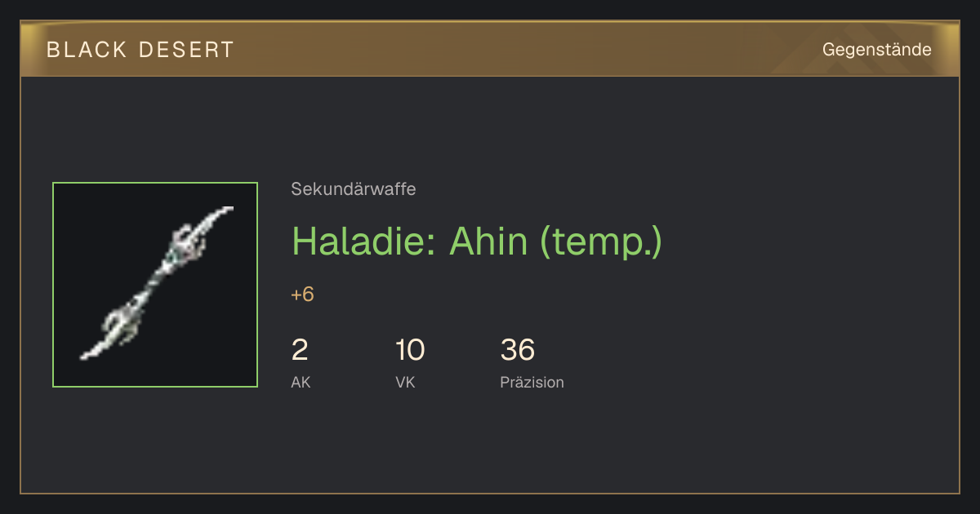The width and height of the screenshot is (980, 514).
Task: Open the Gegenstände link in header
Action: 876,50
